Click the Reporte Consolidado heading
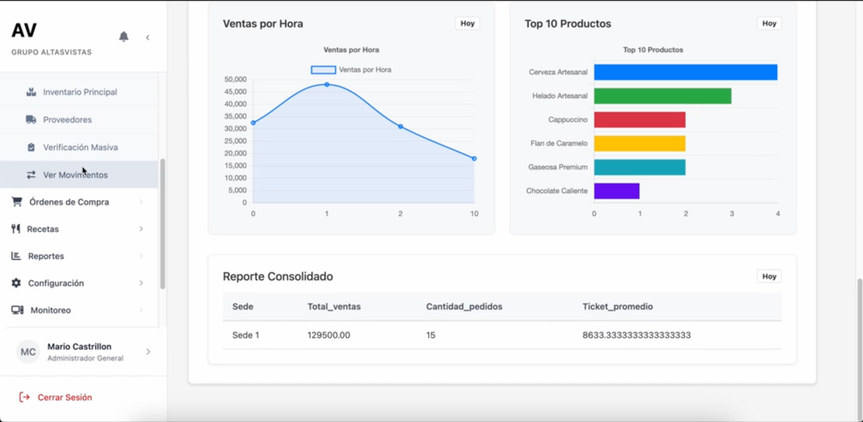This screenshot has width=863, height=422. 278,276
